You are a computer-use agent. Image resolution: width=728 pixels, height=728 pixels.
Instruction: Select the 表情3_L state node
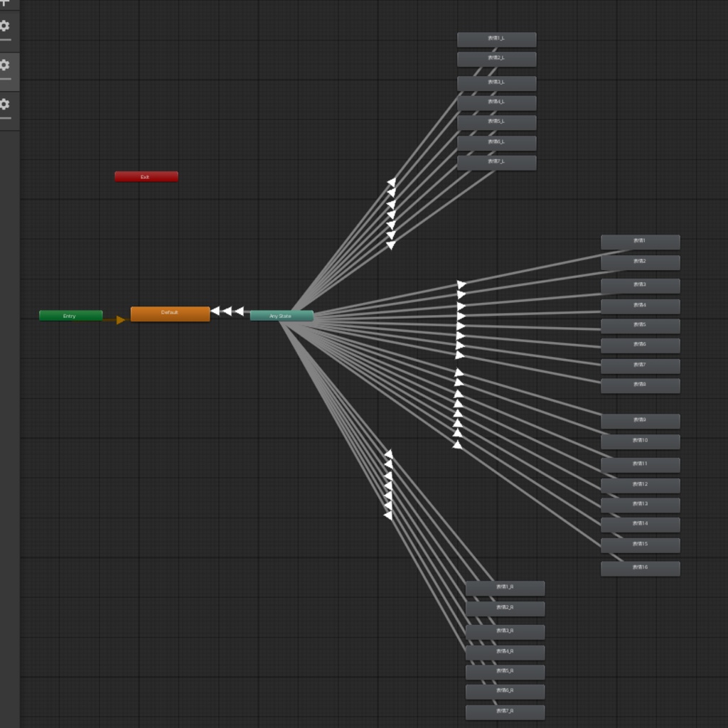(x=496, y=84)
